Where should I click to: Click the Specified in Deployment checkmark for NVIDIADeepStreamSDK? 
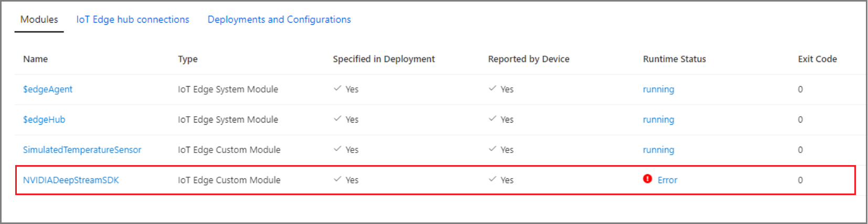point(337,179)
